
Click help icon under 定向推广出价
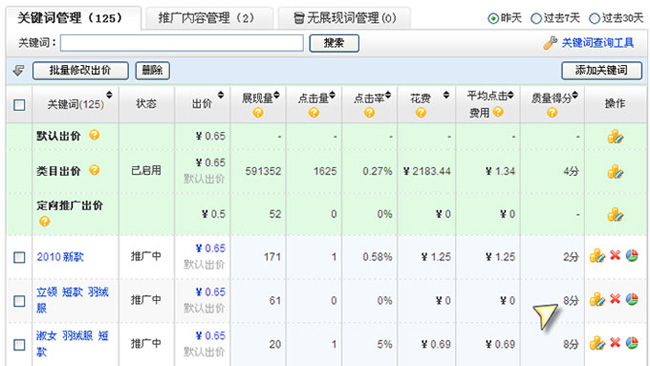pyautogui.click(x=44, y=221)
